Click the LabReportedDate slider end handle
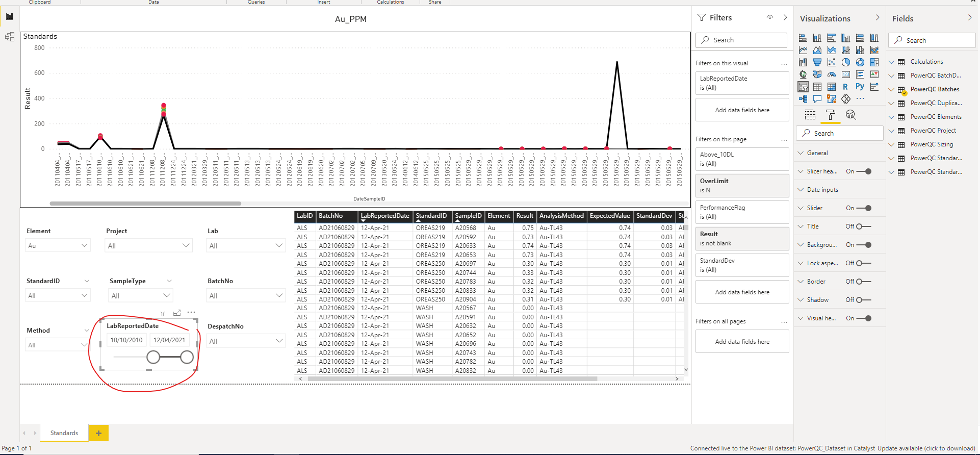Viewport: 980px width, 455px height. (187, 357)
